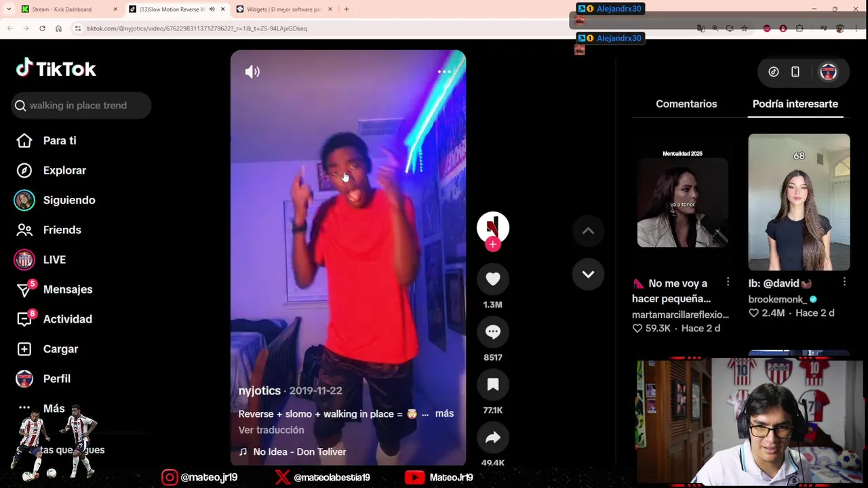The image size is (868, 488).
Task: Close the Kick Dashboard tab
Action: click(x=115, y=9)
